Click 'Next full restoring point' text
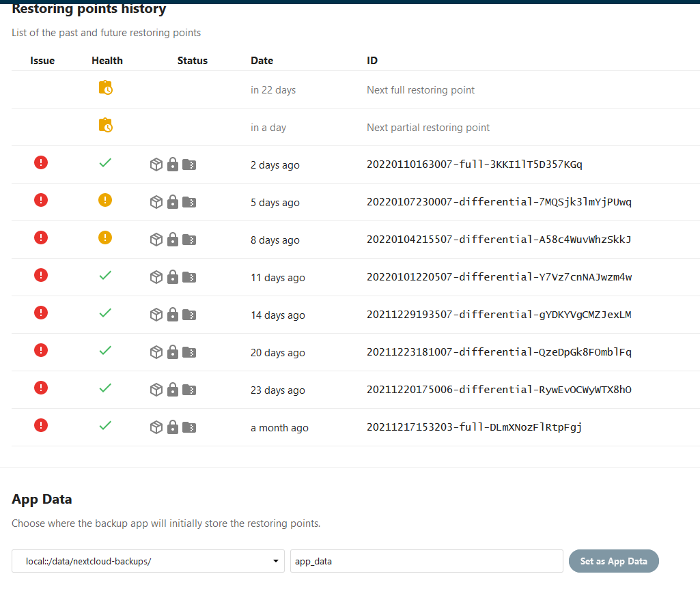 tap(421, 89)
